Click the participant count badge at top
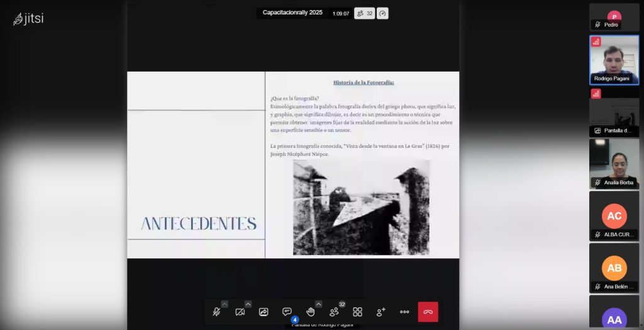Image resolution: width=644 pixels, height=330 pixels. click(x=365, y=13)
